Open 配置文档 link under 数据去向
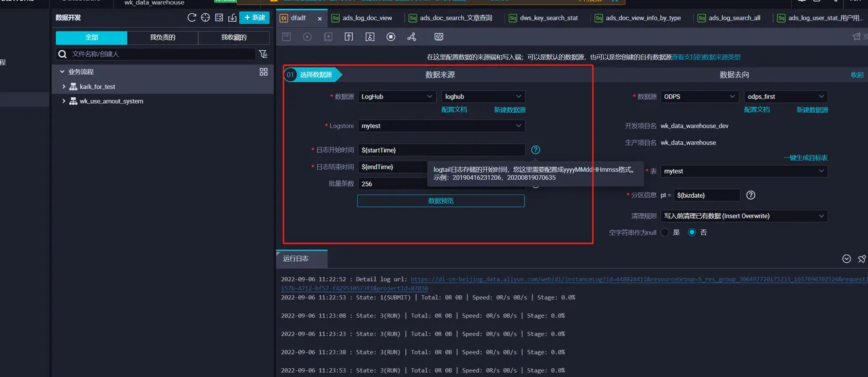This screenshot has height=377, width=868. tap(757, 110)
